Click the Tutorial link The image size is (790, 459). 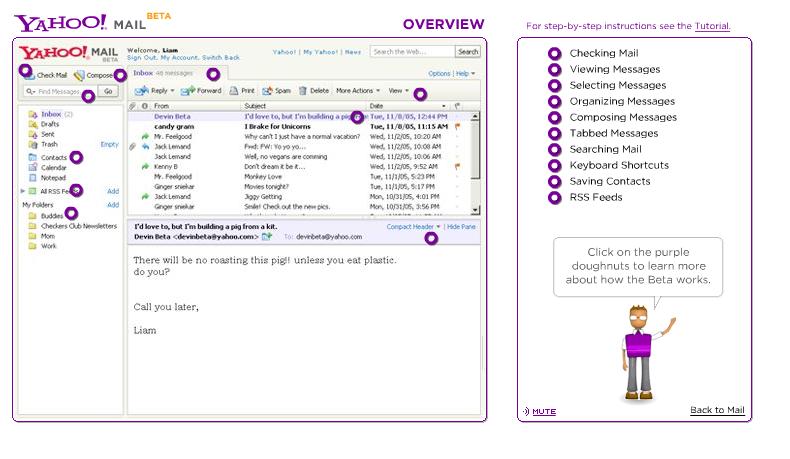tap(712, 26)
